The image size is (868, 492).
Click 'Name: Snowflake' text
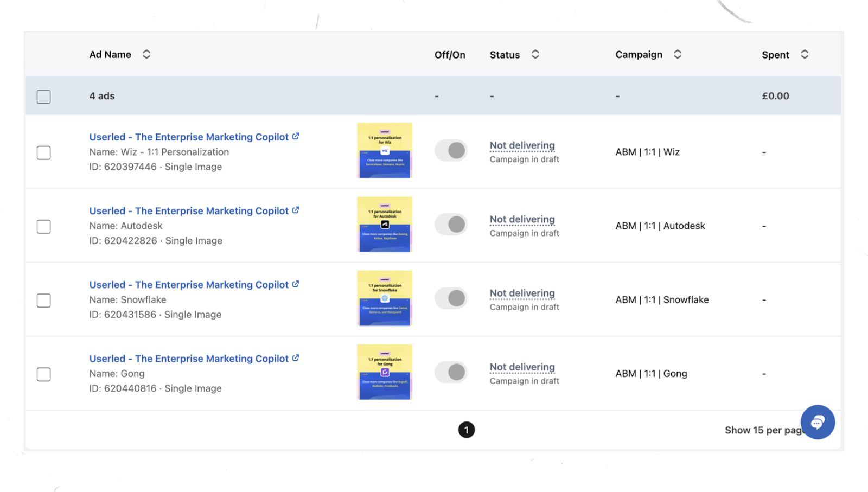(x=127, y=299)
